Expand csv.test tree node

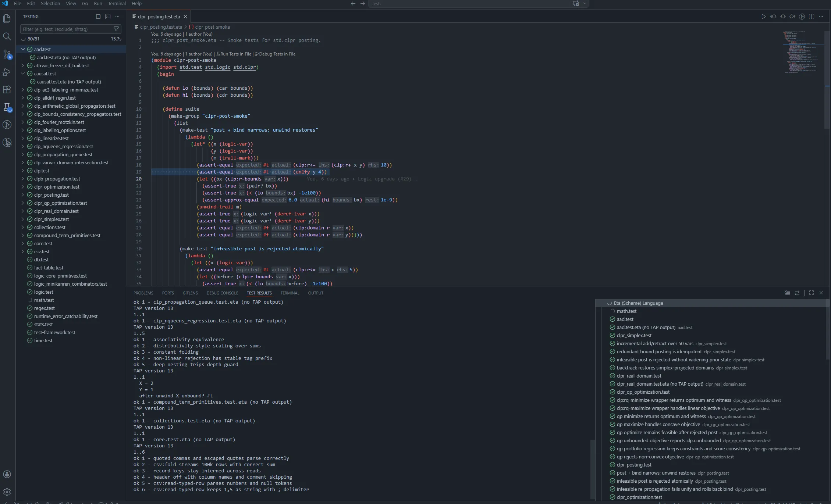coord(23,251)
